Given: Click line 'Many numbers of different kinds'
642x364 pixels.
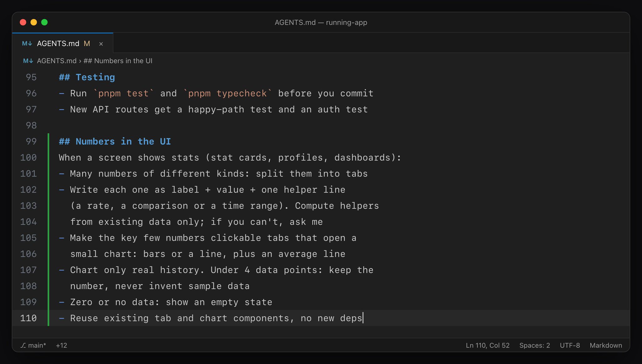Looking at the screenshot, I should pyautogui.click(x=213, y=174).
